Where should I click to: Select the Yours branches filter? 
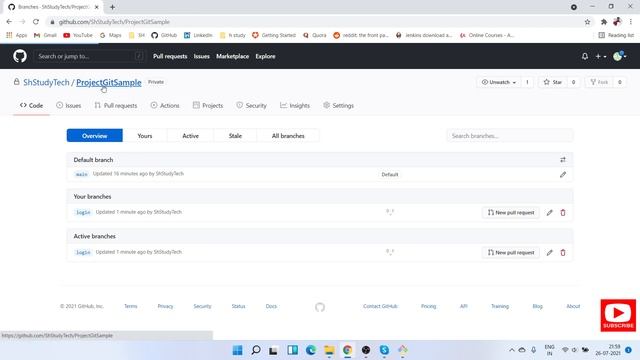pyautogui.click(x=145, y=136)
